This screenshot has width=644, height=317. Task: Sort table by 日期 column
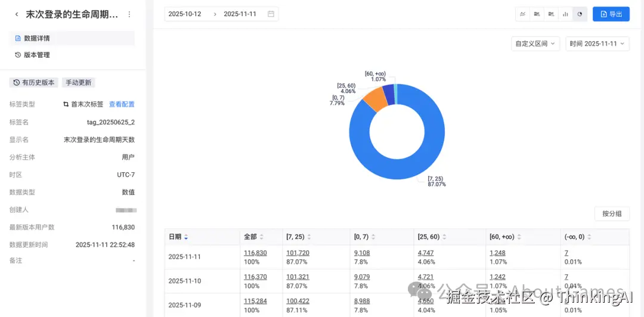(186, 237)
